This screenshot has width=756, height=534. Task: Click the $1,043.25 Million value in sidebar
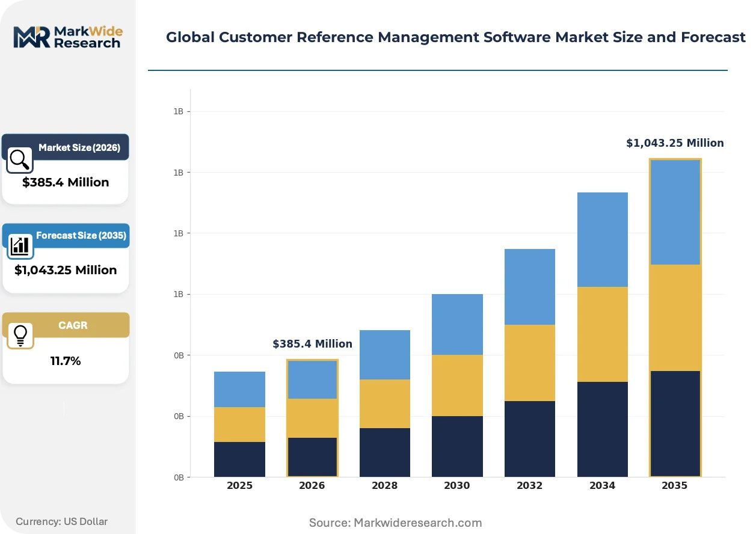click(x=66, y=270)
